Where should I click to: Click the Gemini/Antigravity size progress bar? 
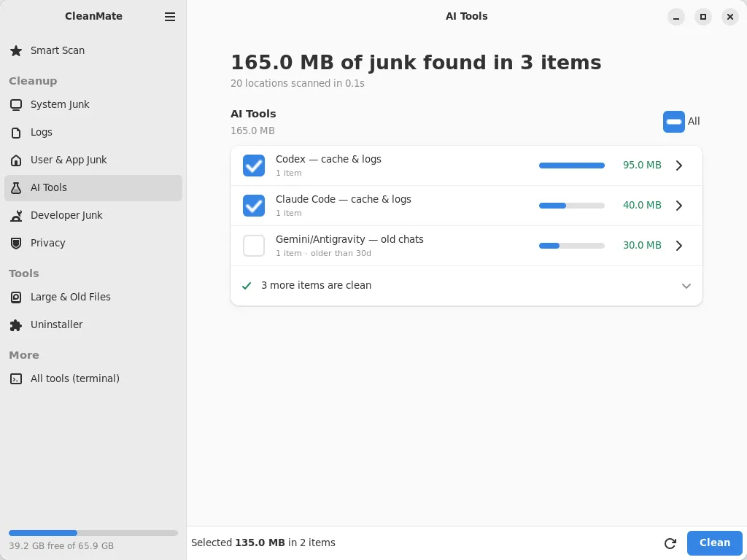pos(572,245)
